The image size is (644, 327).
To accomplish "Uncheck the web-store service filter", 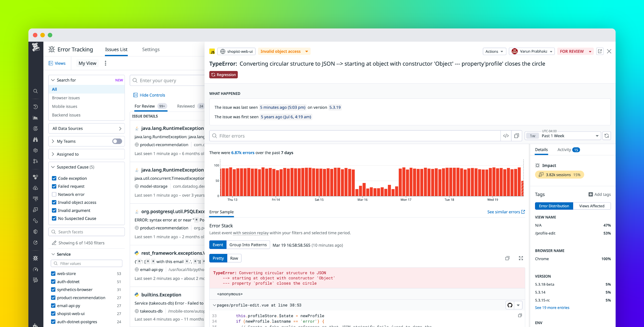I will 53,273.
